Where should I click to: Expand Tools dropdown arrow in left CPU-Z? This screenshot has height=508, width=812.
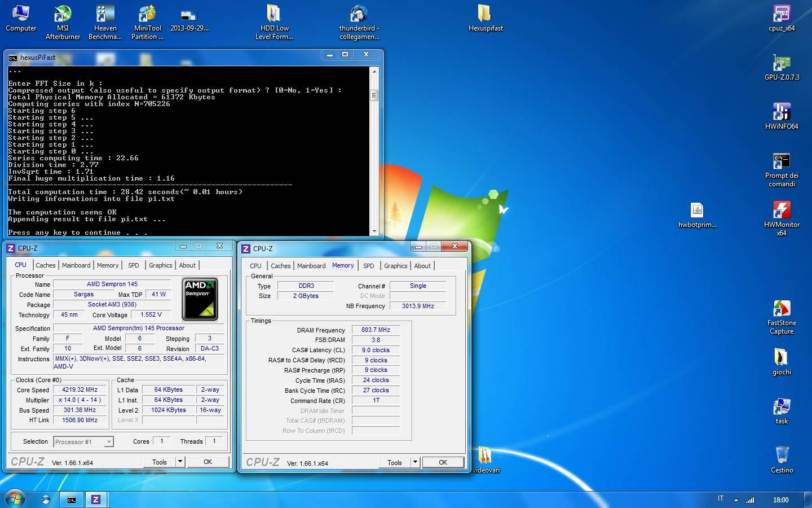coord(180,462)
